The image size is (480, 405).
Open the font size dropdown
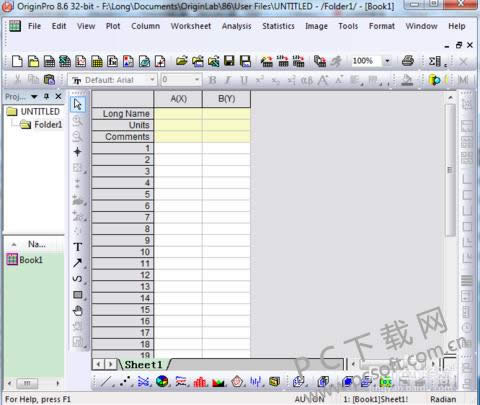tap(197, 80)
